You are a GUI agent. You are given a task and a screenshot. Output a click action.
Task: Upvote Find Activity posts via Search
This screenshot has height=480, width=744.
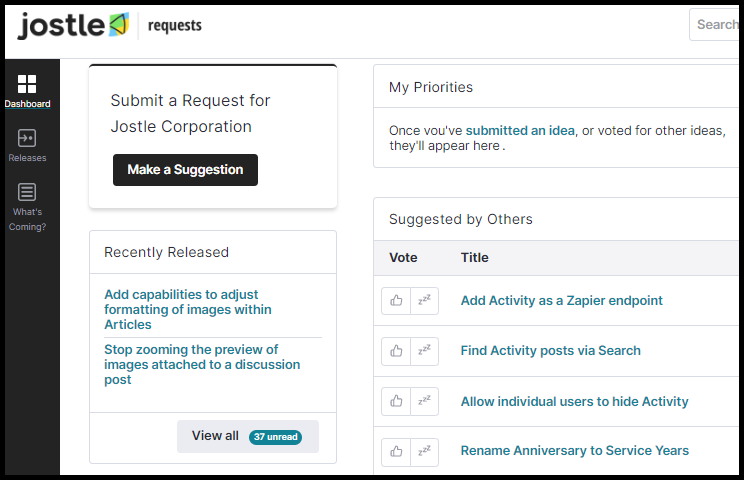pos(396,351)
